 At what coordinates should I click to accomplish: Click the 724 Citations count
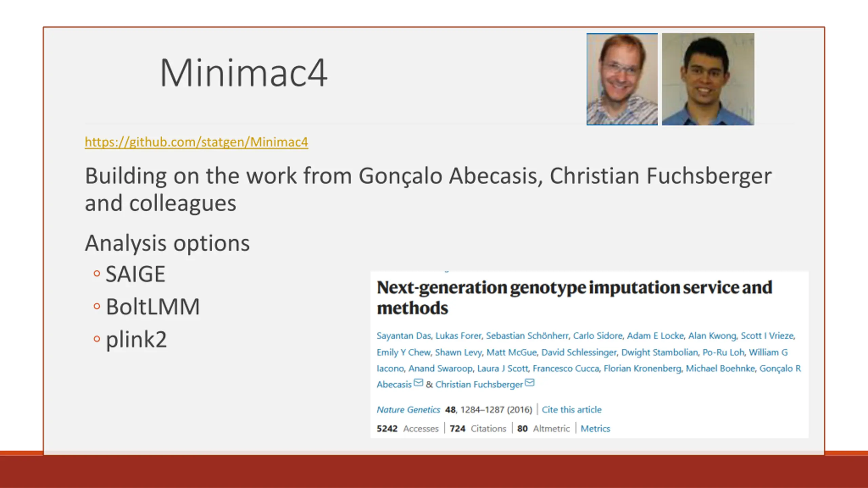click(x=478, y=429)
